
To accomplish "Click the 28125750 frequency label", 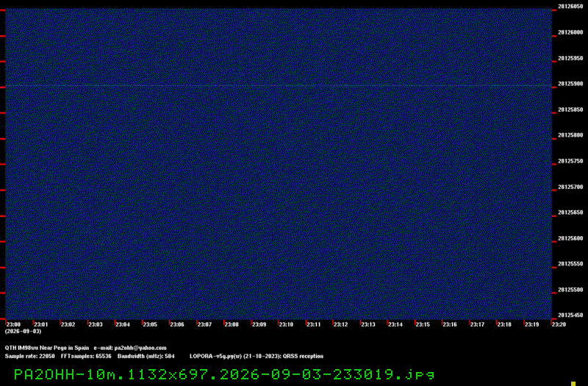I will pyautogui.click(x=570, y=161).
